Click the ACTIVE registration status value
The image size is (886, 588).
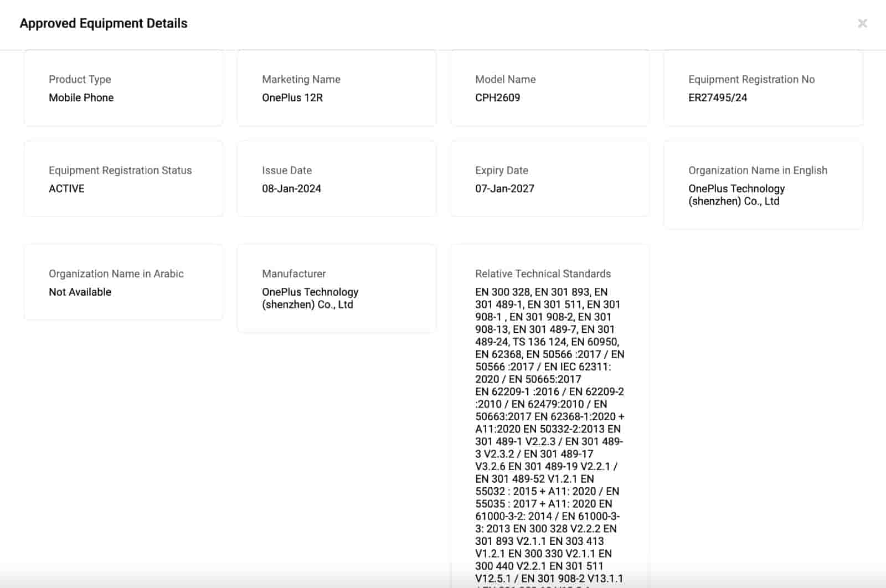point(66,188)
